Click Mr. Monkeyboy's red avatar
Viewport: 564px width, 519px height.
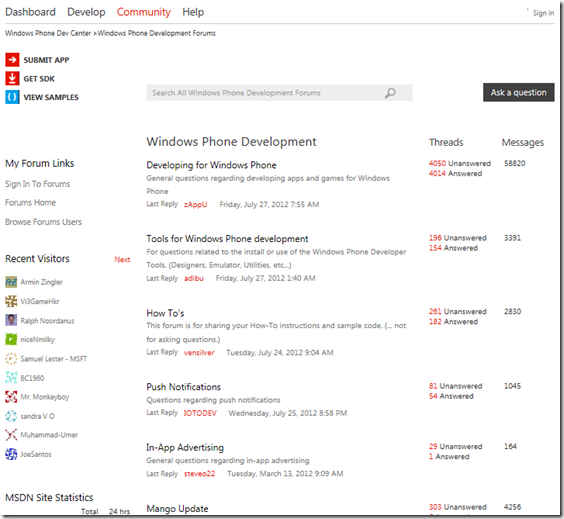tap(11, 397)
